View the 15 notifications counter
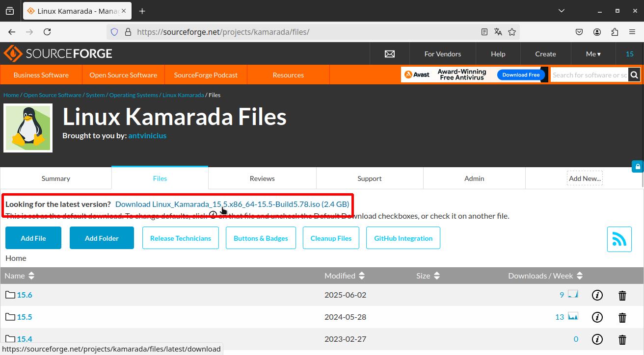The width and height of the screenshot is (644, 355). pos(630,54)
